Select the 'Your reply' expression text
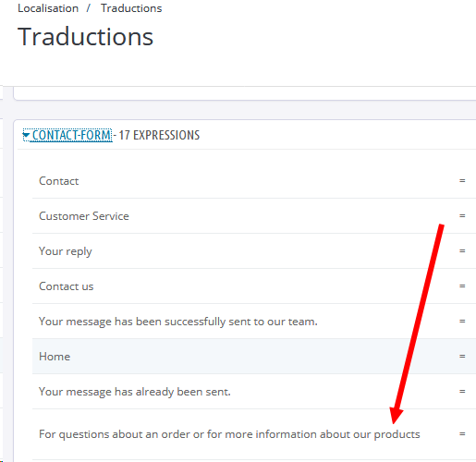The width and height of the screenshot is (476, 462). pos(66,251)
